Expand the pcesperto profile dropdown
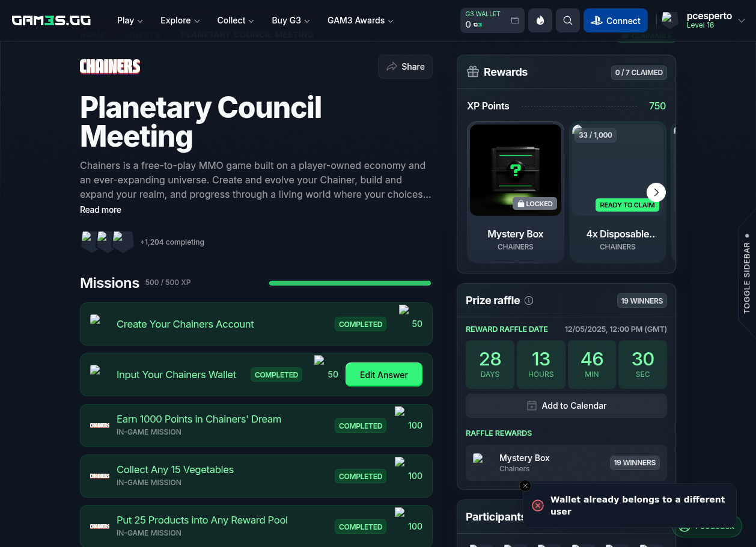The height and width of the screenshot is (547, 756). pos(741,20)
